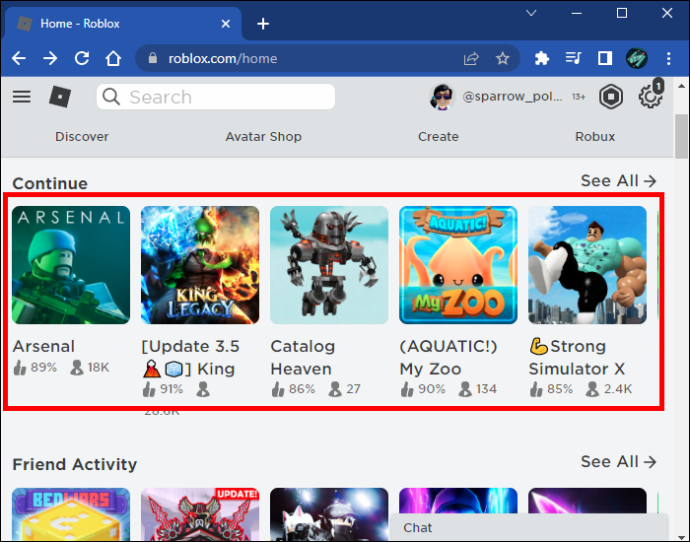The height and width of the screenshot is (542, 690).
Task: Click the Arsenal game title
Action: (44, 346)
